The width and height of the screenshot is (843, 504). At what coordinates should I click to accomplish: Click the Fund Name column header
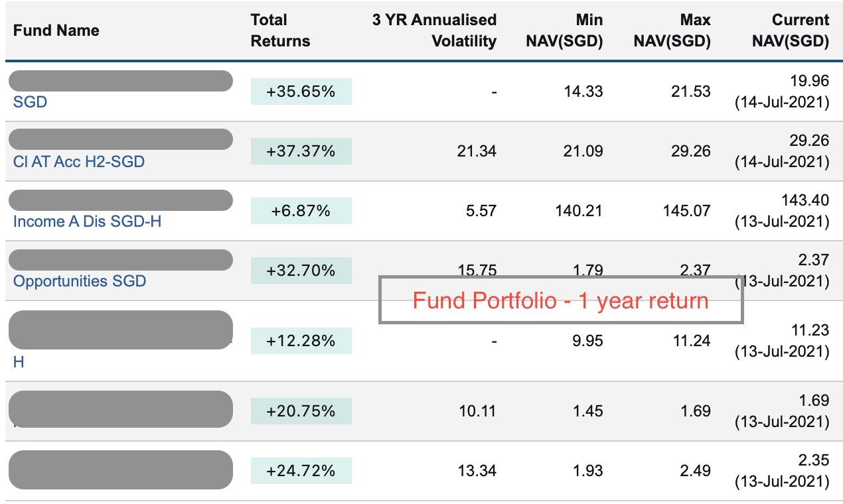56,31
